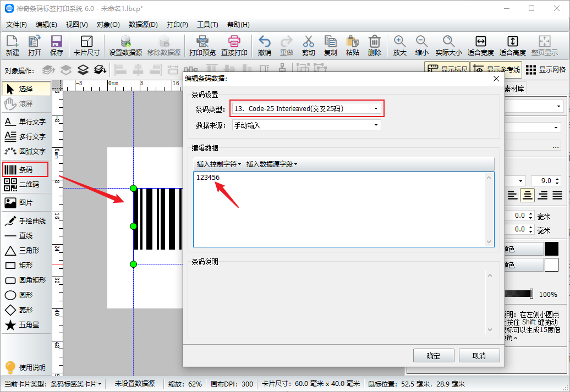Viewport: 570px width, 392px height.
Task: Select the 圆角矩形 rounded rectangle tool
Action: (26, 280)
